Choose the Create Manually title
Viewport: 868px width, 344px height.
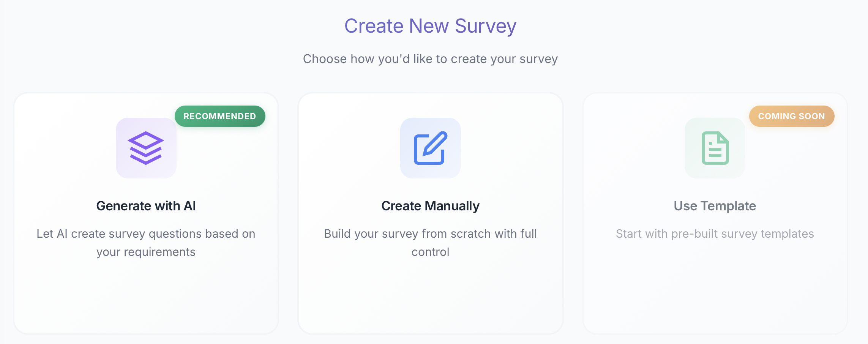coord(430,206)
